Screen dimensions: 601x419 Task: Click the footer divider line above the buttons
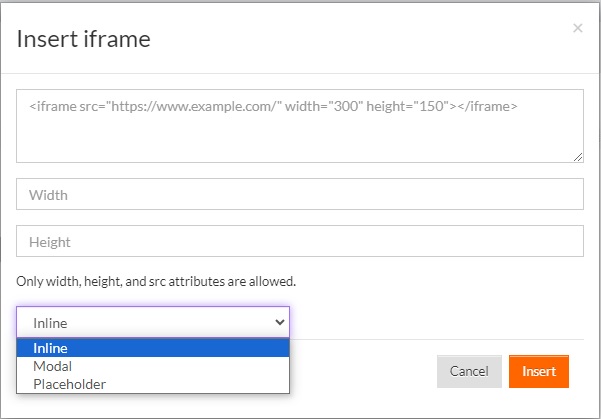(x=437, y=339)
